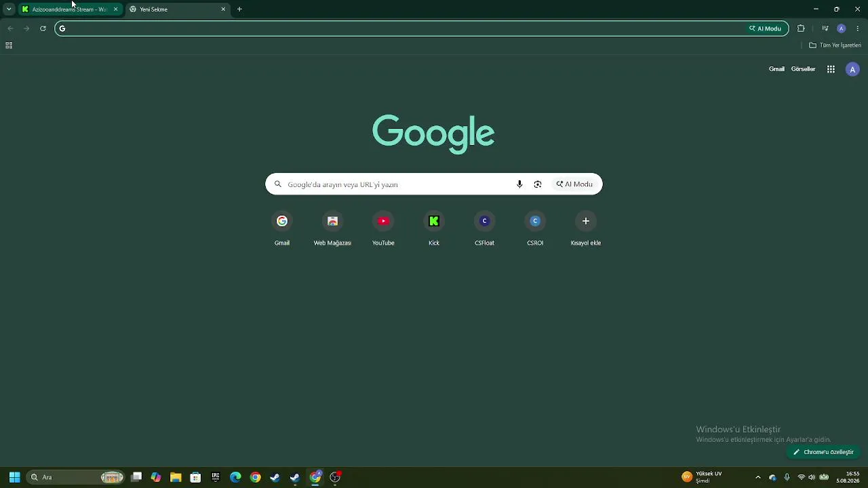868x488 pixels.
Task: Click the Chrome'u özelleştir button
Action: (823, 452)
